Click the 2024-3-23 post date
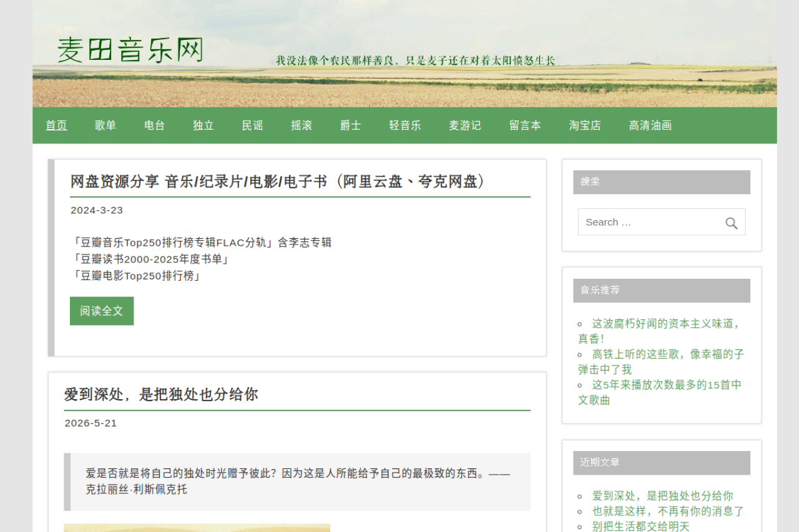 pyautogui.click(x=97, y=210)
